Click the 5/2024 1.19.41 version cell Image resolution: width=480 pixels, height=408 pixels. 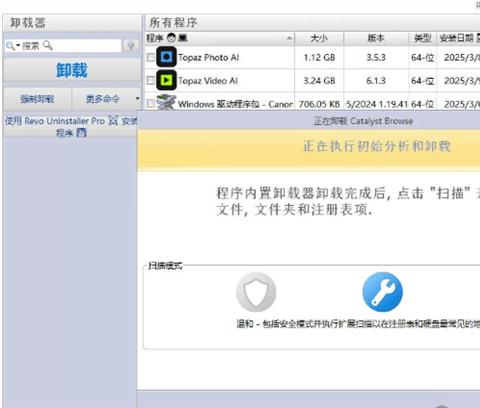377,104
